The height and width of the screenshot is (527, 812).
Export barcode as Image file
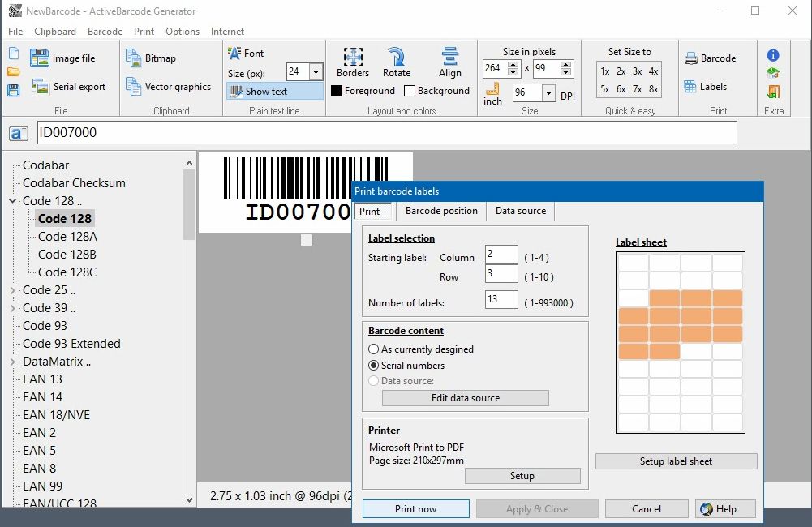pyautogui.click(x=62, y=58)
